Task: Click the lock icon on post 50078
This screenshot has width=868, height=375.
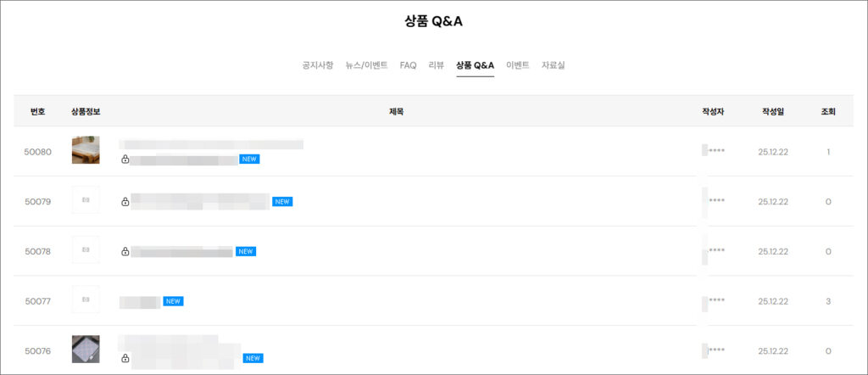Action: pos(125,251)
